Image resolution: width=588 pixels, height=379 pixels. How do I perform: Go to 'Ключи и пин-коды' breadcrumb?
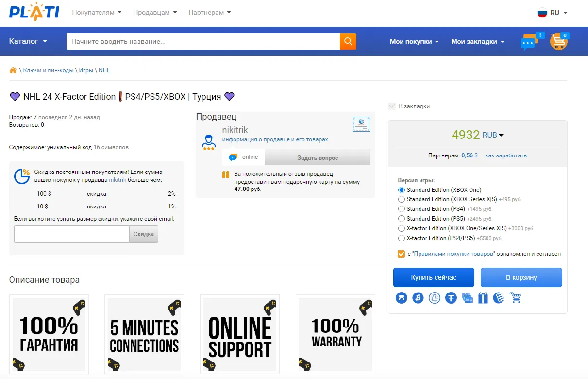[49, 70]
